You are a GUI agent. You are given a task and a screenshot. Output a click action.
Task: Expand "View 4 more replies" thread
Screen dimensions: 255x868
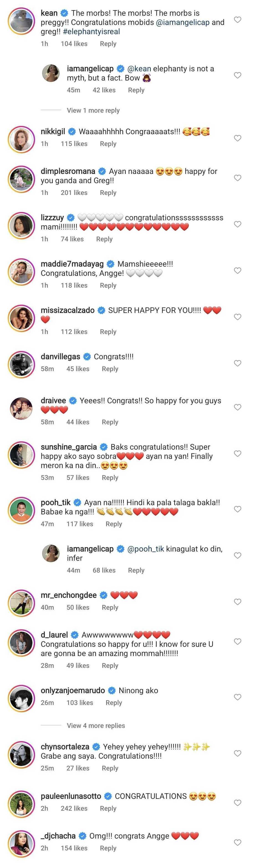pos(96,725)
